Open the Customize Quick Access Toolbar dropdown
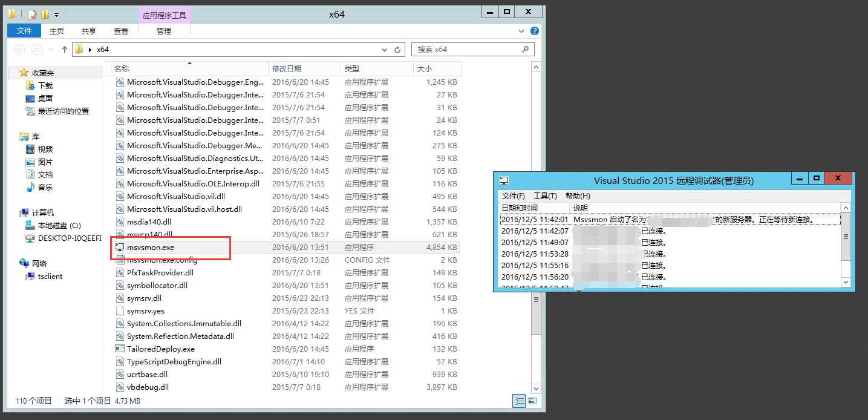Viewport: 868px width, 420px height. [57, 14]
